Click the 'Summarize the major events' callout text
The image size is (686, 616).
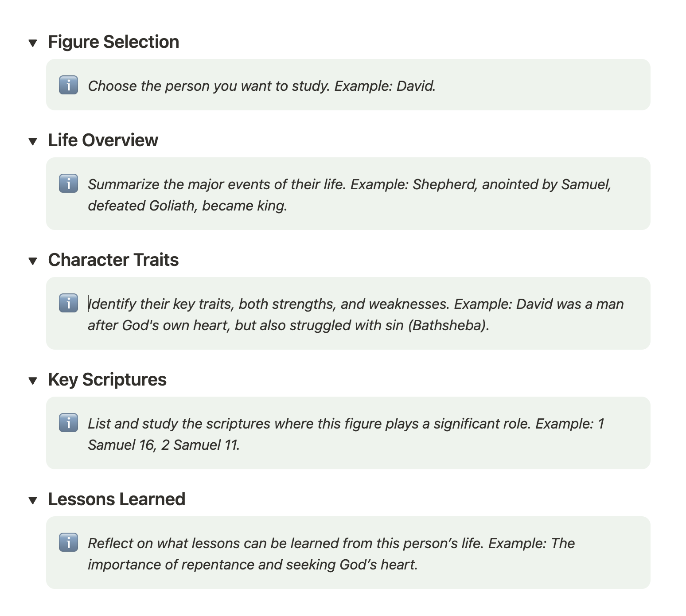349,184
